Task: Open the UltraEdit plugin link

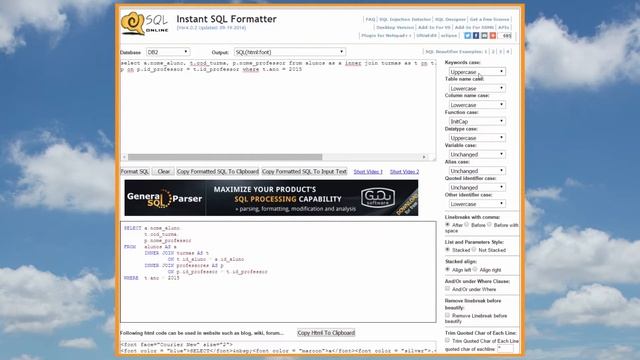Action: (427, 36)
